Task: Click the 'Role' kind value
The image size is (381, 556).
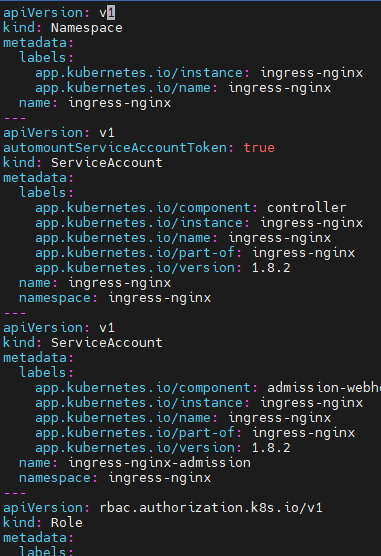Action: pyautogui.click(x=67, y=523)
